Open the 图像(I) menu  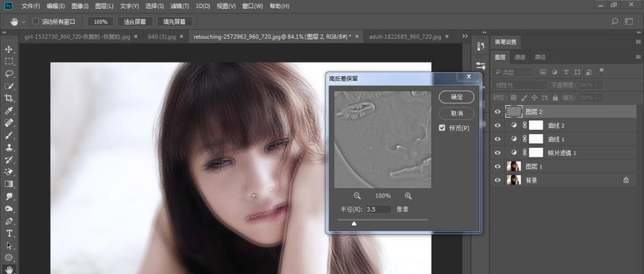(79, 6)
